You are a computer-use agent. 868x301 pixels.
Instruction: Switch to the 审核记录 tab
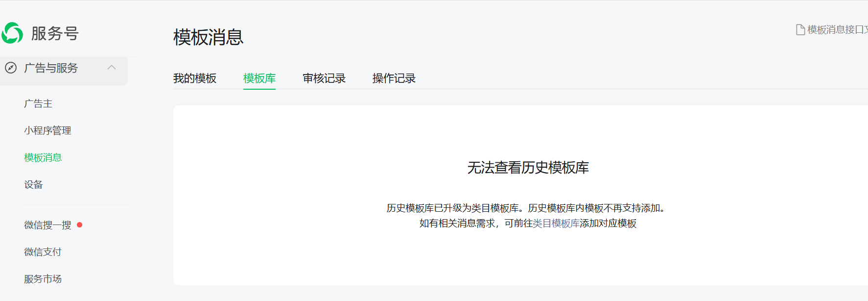click(324, 78)
